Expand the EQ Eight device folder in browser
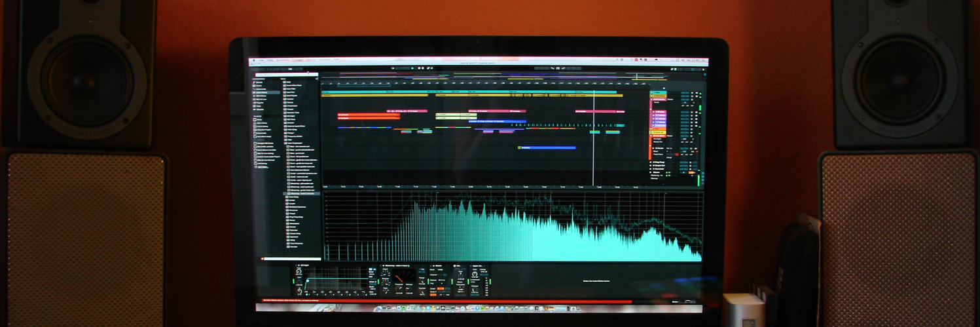This screenshot has height=327, width=980. [x=290, y=116]
